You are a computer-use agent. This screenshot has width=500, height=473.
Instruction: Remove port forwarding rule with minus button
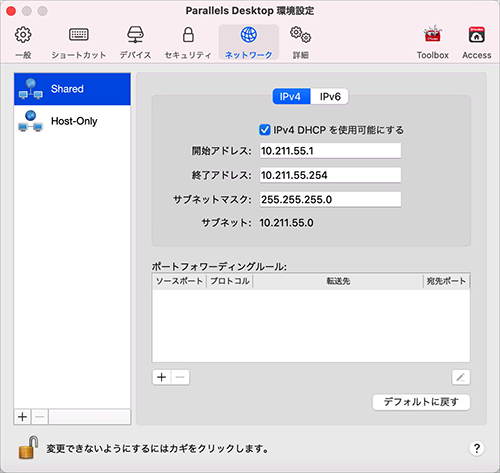pos(180,377)
